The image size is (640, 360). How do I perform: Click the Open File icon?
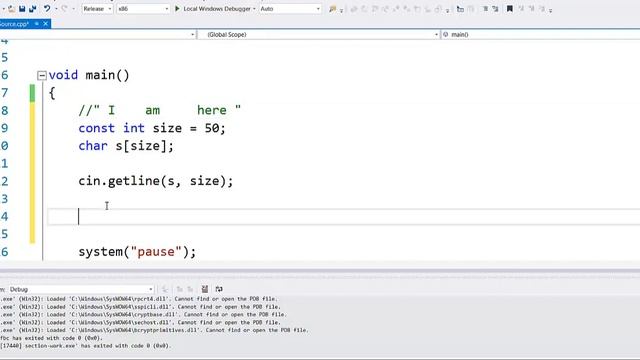tap(11, 9)
